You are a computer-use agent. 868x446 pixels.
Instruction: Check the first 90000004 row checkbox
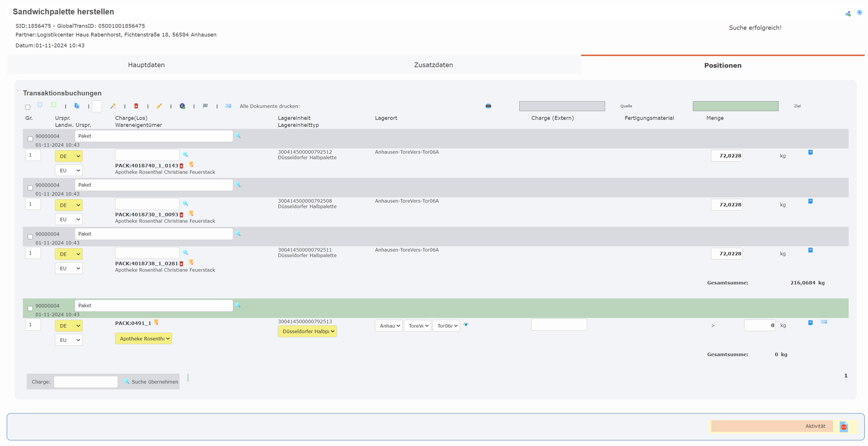30,139
